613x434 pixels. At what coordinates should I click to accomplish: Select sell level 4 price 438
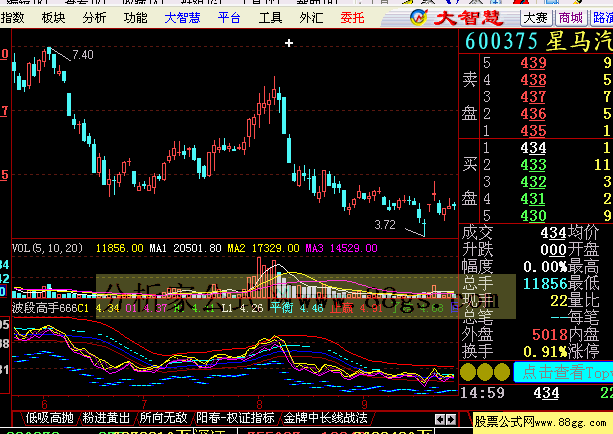tap(533, 80)
